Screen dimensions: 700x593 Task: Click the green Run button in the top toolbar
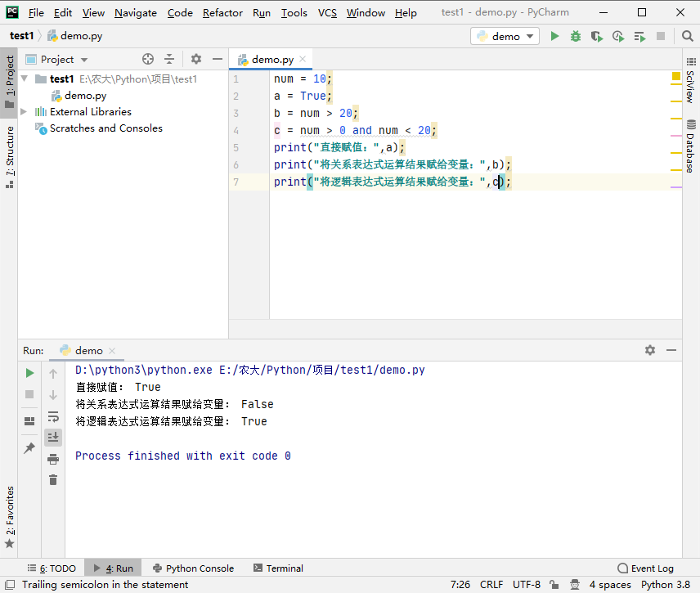[555, 36]
